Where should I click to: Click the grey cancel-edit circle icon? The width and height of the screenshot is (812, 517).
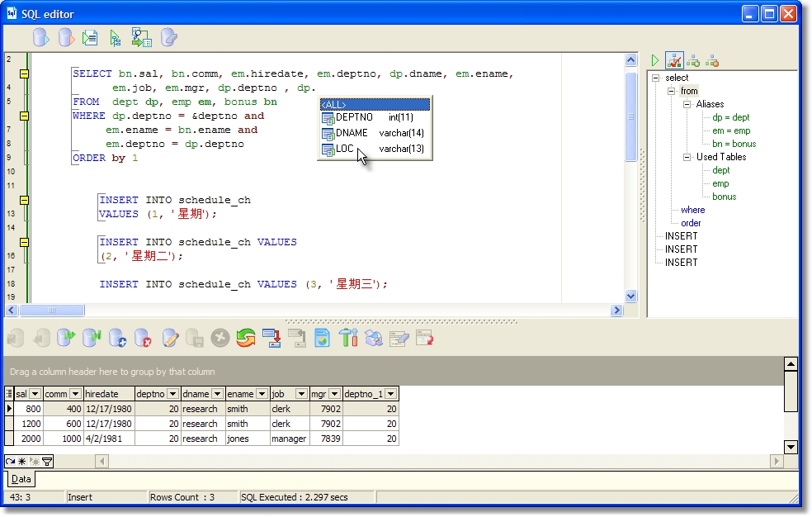click(220, 339)
